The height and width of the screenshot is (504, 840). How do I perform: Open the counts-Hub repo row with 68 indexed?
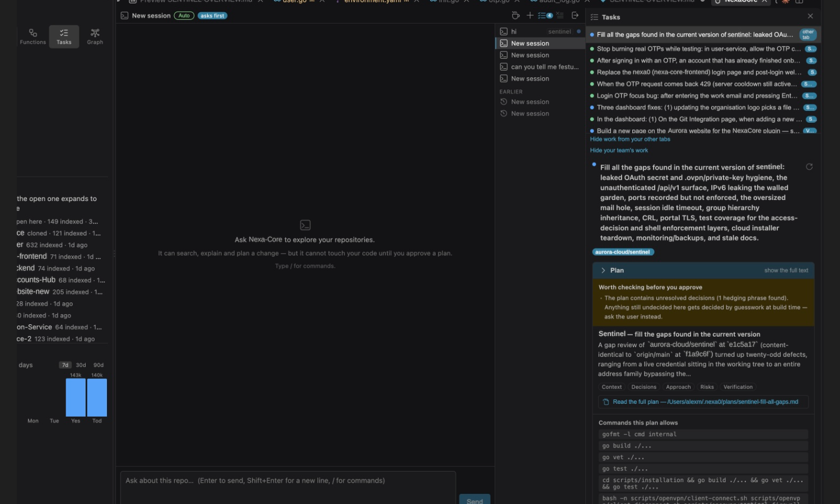point(62,280)
